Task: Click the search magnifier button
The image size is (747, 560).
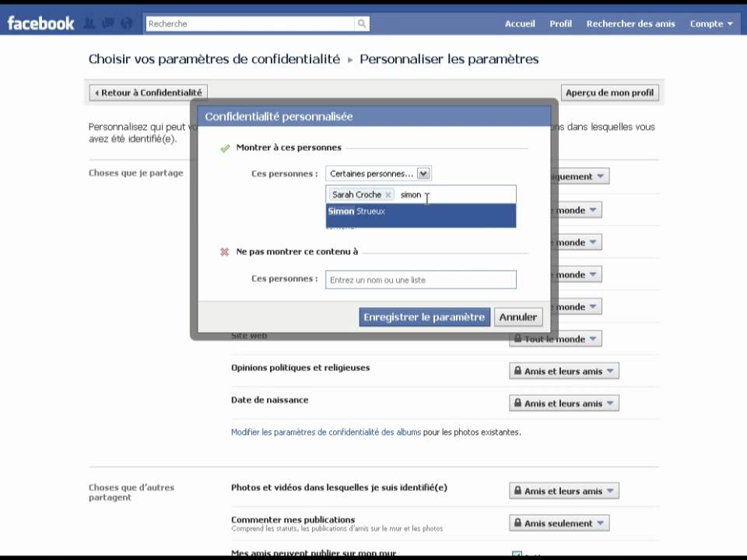Action: (362, 23)
